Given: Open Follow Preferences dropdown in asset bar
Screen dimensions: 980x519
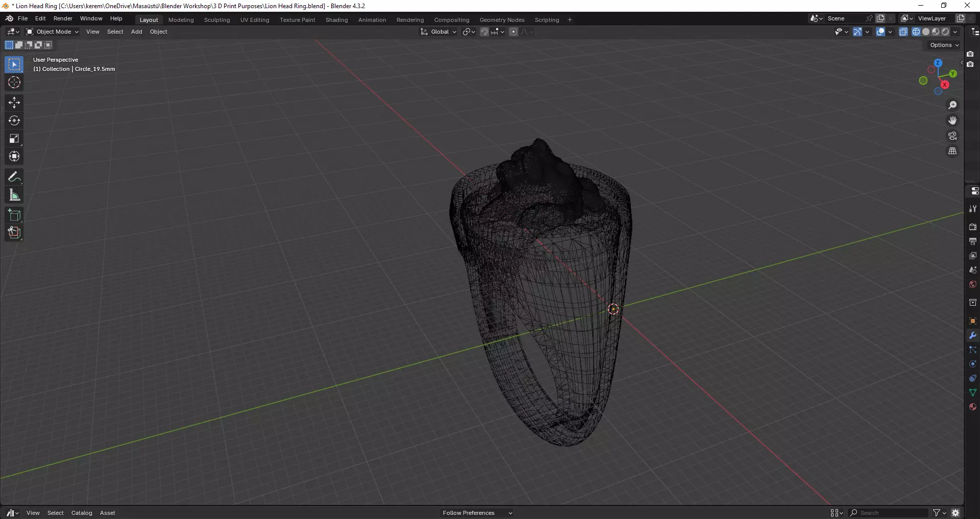Looking at the screenshot, I should tap(477, 513).
